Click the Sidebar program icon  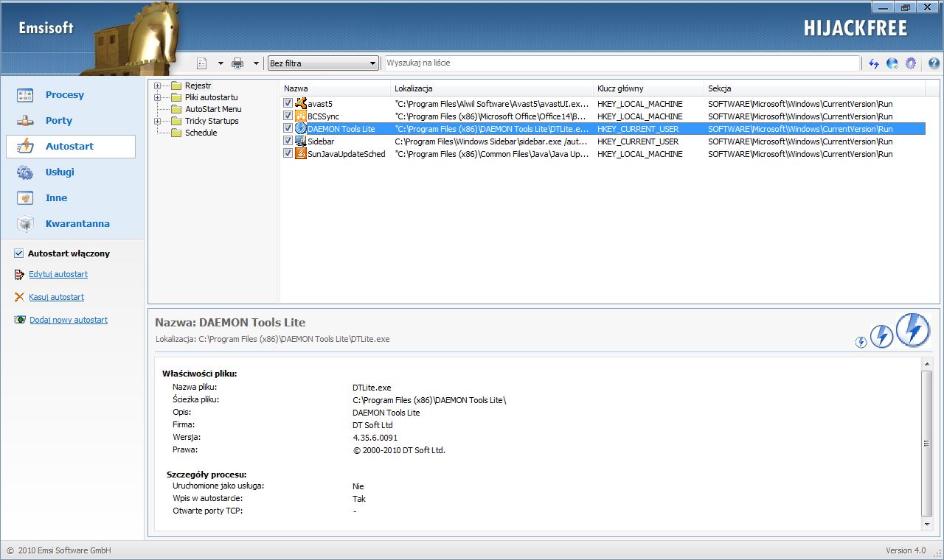pyautogui.click(x=301, y=141)
